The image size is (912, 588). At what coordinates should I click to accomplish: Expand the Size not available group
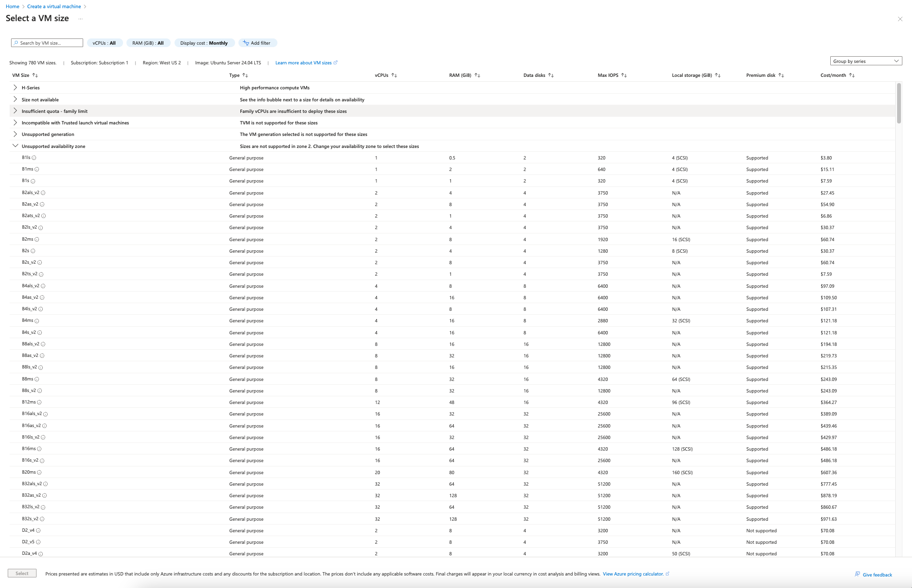coord(15,99)
